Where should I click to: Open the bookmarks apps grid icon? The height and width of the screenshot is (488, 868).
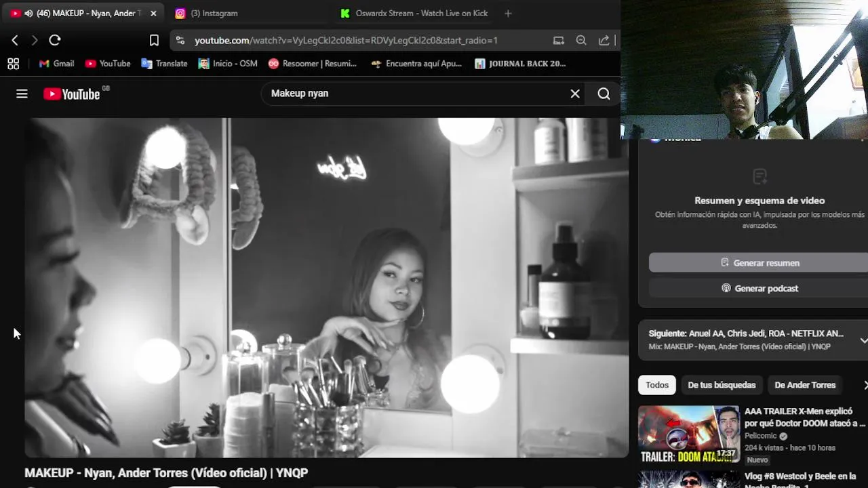point(13,64)
